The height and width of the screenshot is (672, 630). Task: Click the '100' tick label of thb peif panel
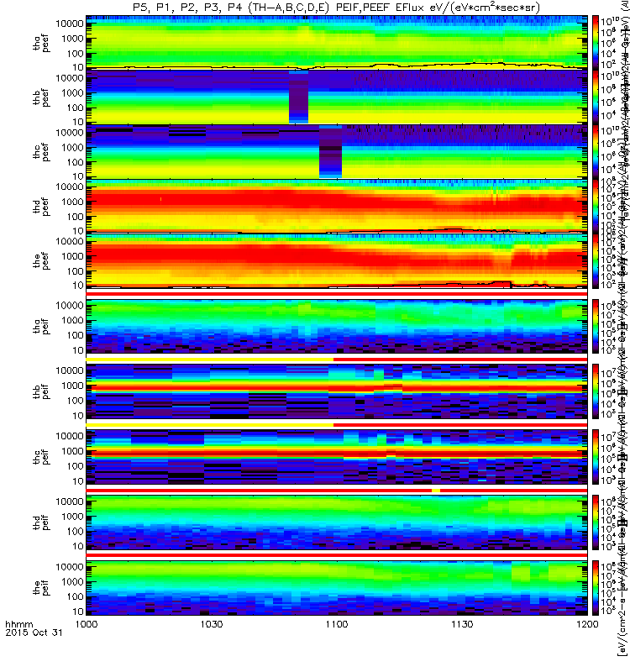coord(75,401)
